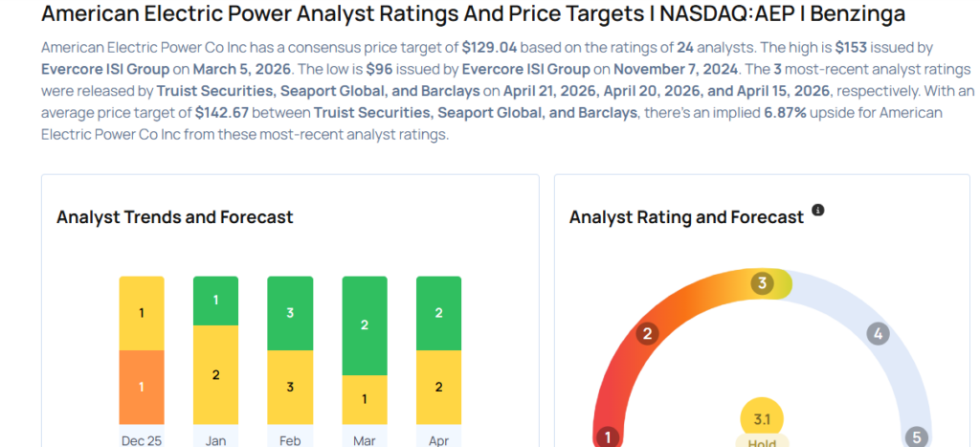
Task: Click the Analyst Trends and Forecast heading
Action: [174, 217]
